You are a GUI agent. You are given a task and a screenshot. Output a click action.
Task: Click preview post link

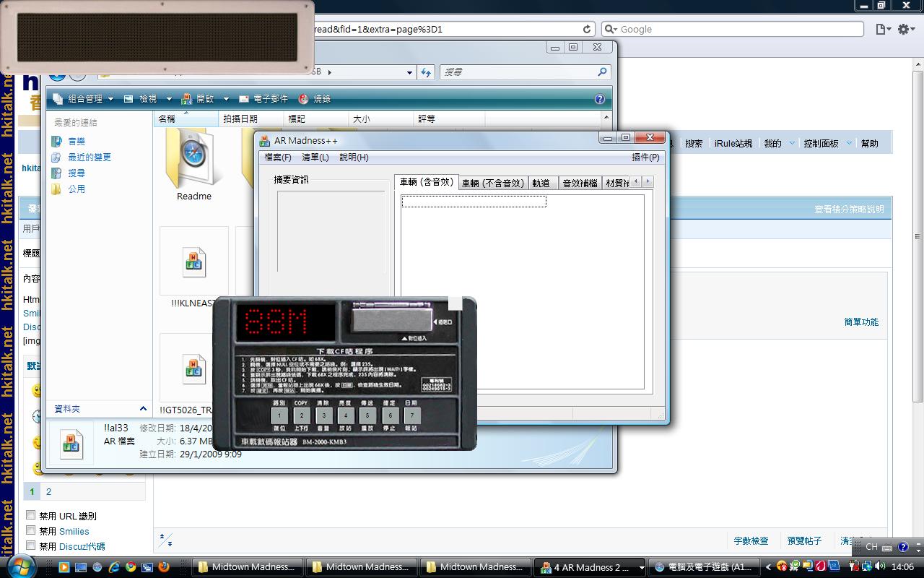tap(804, 540)
